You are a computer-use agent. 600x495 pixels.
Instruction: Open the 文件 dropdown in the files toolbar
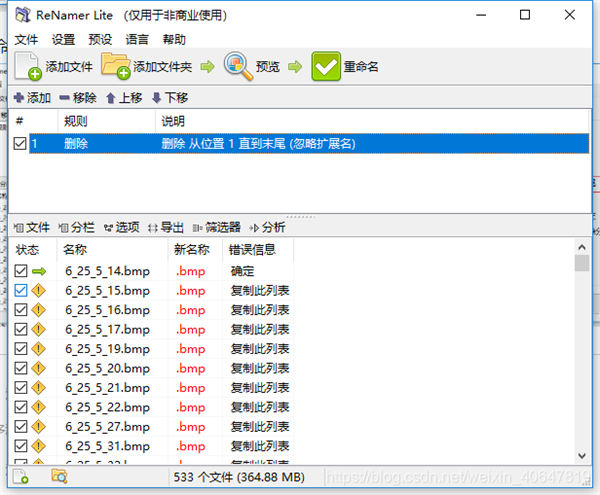[32, 228]
